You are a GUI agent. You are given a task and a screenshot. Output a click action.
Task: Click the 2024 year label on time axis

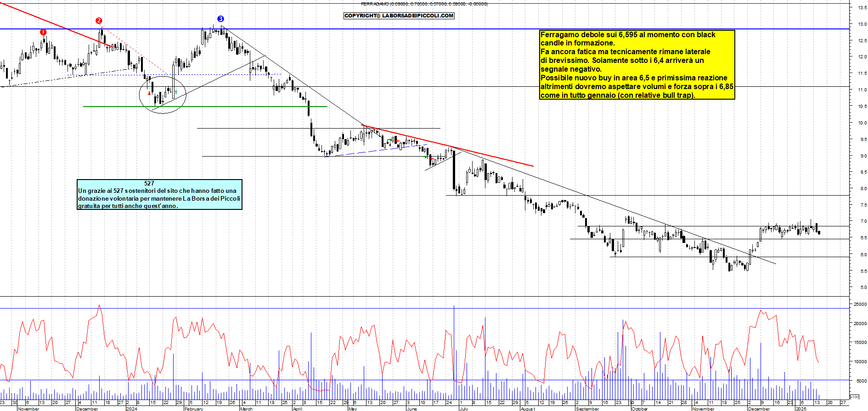pos(132,409)
